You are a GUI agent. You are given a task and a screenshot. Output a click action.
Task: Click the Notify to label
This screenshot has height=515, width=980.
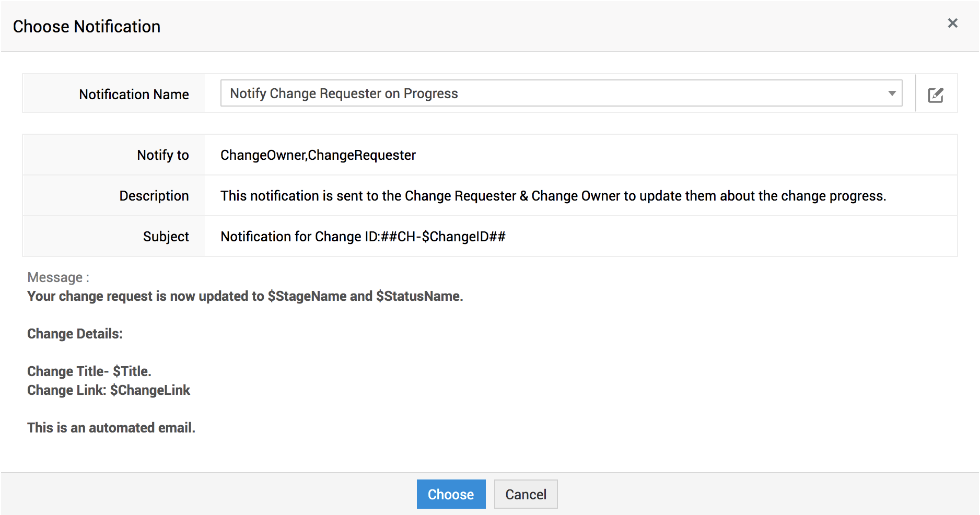coord(162,155)
